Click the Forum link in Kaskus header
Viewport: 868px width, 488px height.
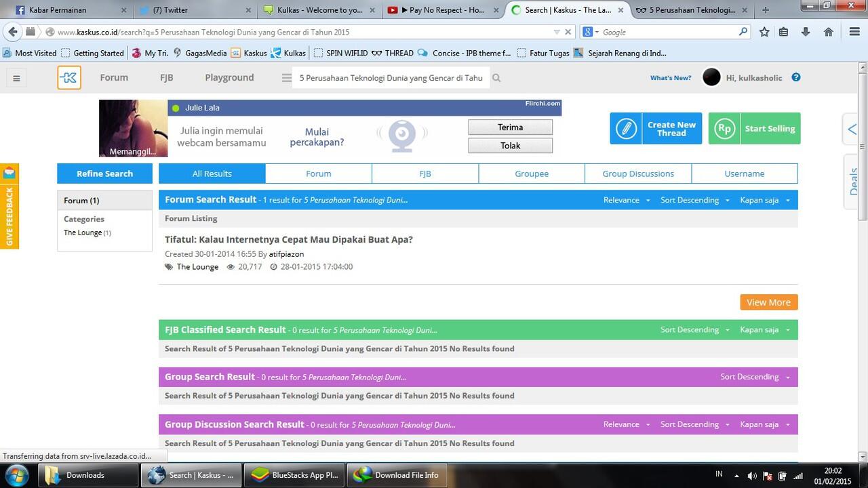pos(114,77)
